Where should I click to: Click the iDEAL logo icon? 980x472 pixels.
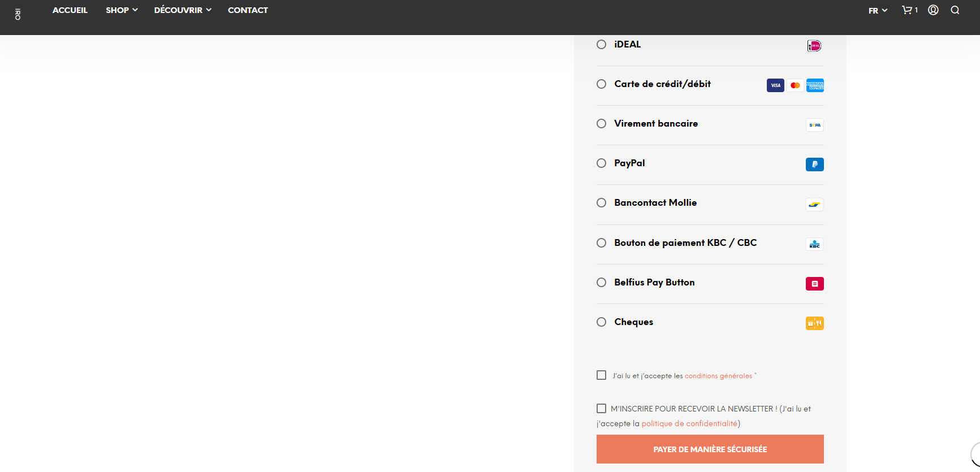[814, 46]
